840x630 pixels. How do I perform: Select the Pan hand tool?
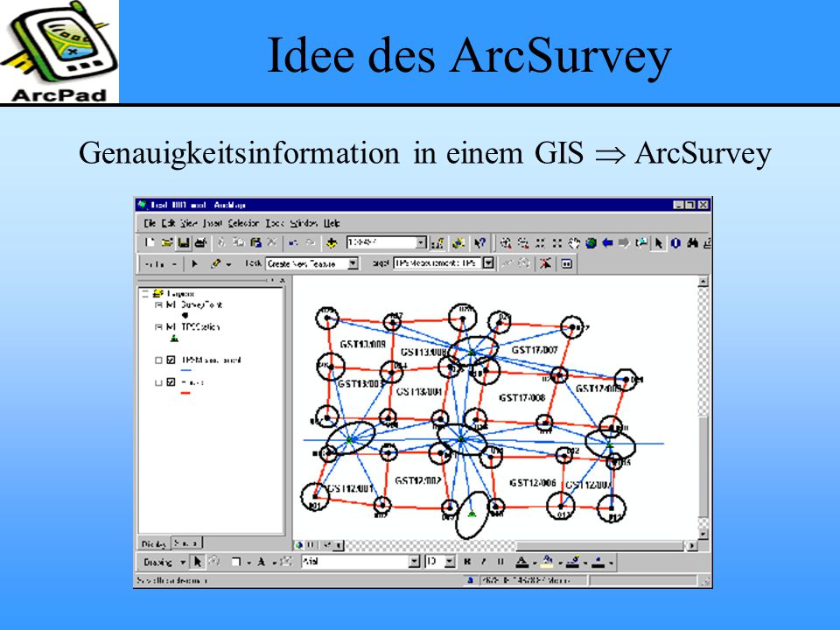point(574,242)
